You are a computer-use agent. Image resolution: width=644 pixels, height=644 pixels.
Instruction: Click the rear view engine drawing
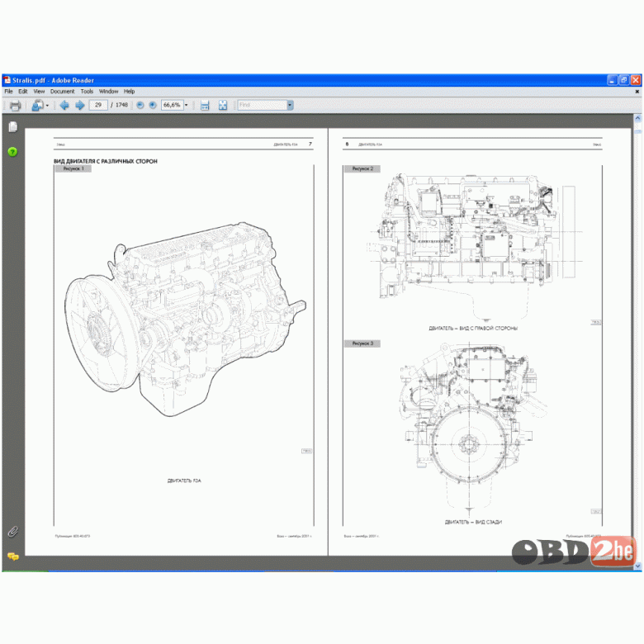[x=472, y=429]
